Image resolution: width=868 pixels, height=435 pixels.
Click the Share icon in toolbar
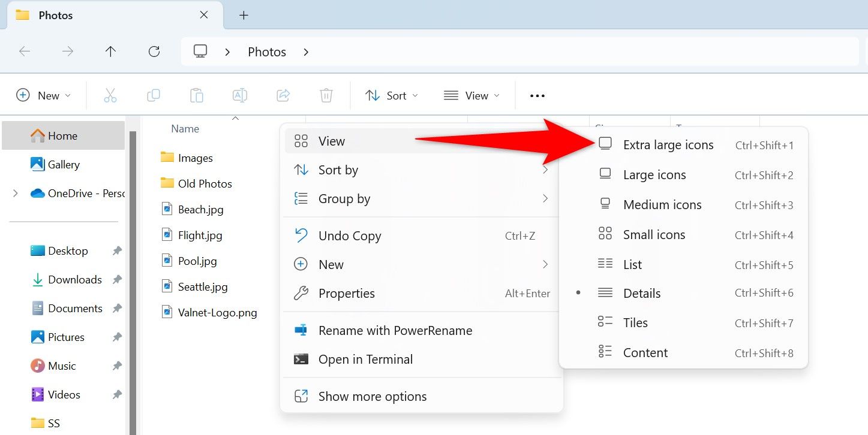(x=283, y=96)
